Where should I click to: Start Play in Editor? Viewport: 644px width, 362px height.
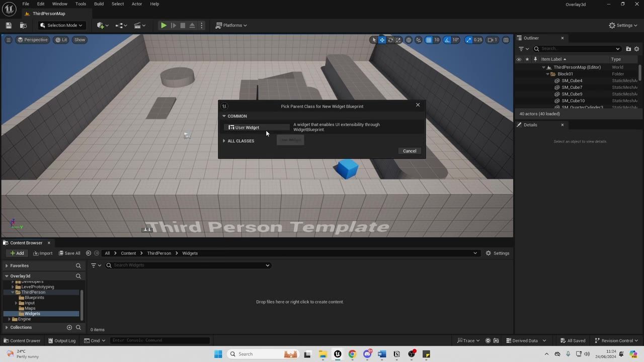[164, 25]
